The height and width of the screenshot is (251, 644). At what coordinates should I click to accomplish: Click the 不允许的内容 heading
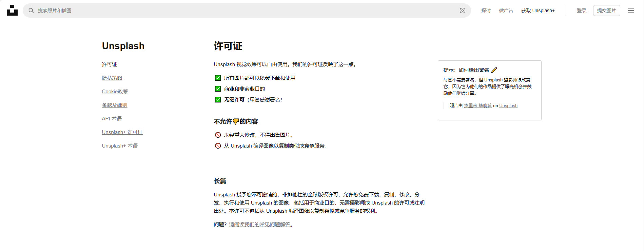point(236,121)
